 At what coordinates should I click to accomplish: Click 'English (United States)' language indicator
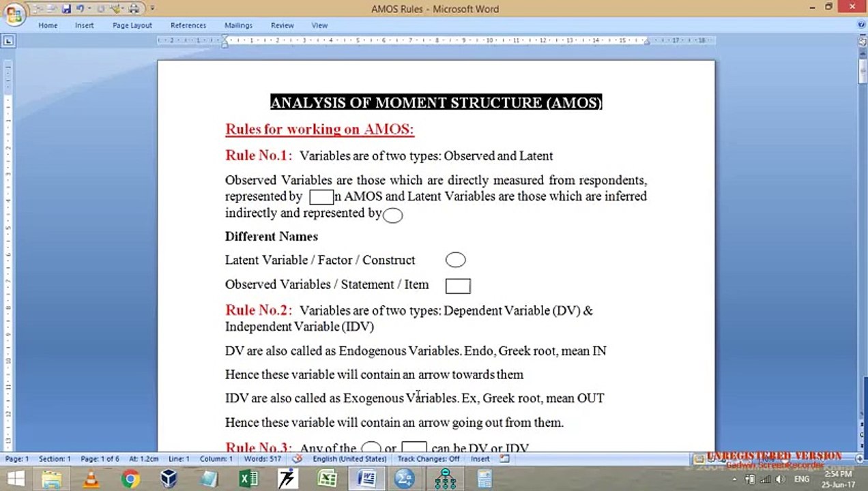coord(349,459)
